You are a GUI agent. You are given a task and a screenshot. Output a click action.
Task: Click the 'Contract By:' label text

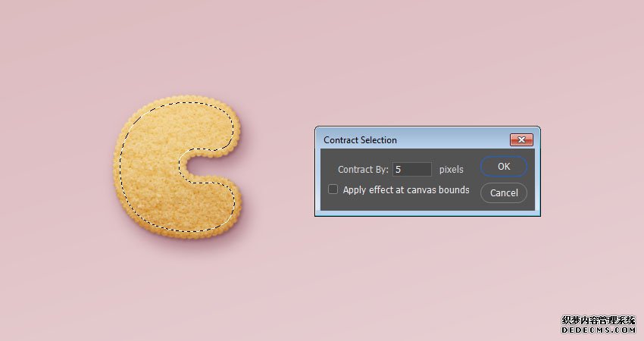[363, 169]
